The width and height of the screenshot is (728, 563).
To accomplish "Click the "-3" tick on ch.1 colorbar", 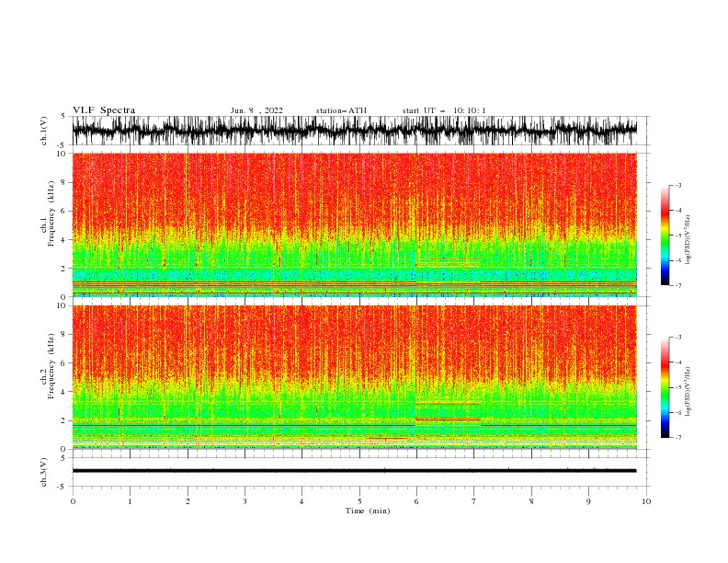I will tap(678, 185).
